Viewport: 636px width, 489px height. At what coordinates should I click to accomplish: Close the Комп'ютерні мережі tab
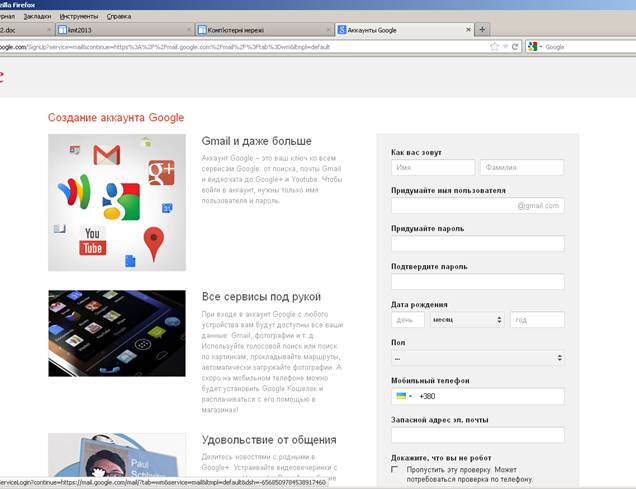(329, 30)
